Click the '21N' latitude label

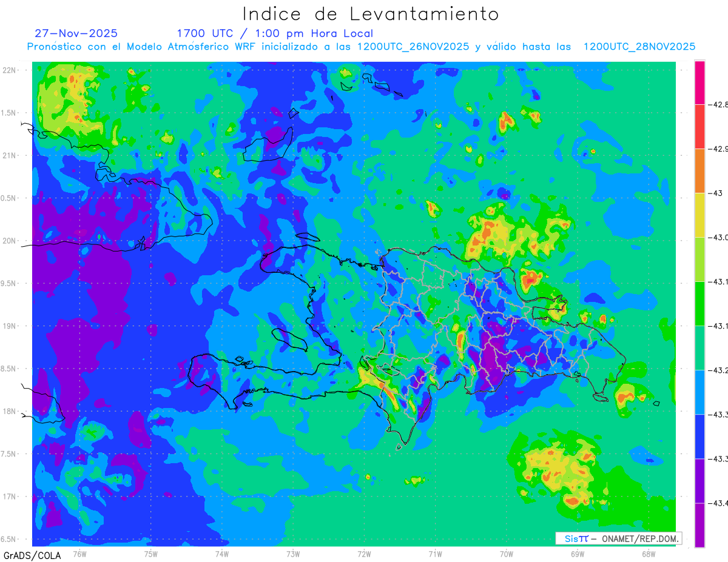tap(9, 155)
